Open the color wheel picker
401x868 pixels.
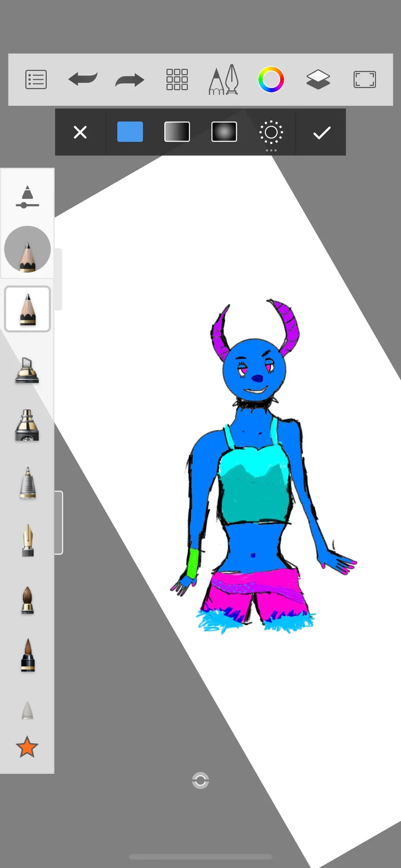tap(271, 80)
